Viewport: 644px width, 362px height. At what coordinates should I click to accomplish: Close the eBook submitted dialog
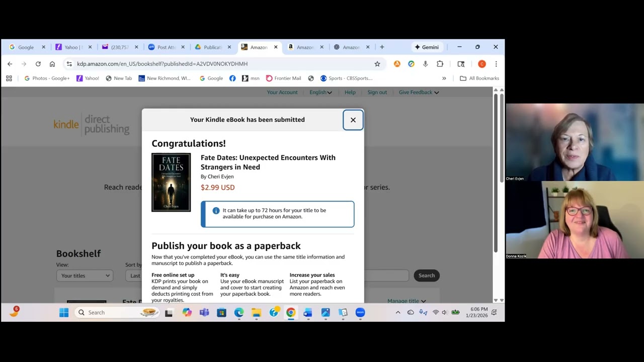[353, 120]
